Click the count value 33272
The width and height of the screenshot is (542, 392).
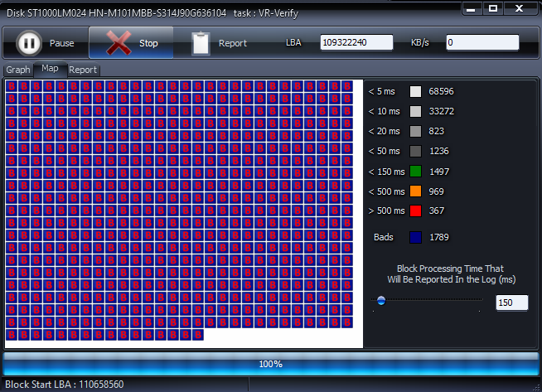[x=442, y=111]
